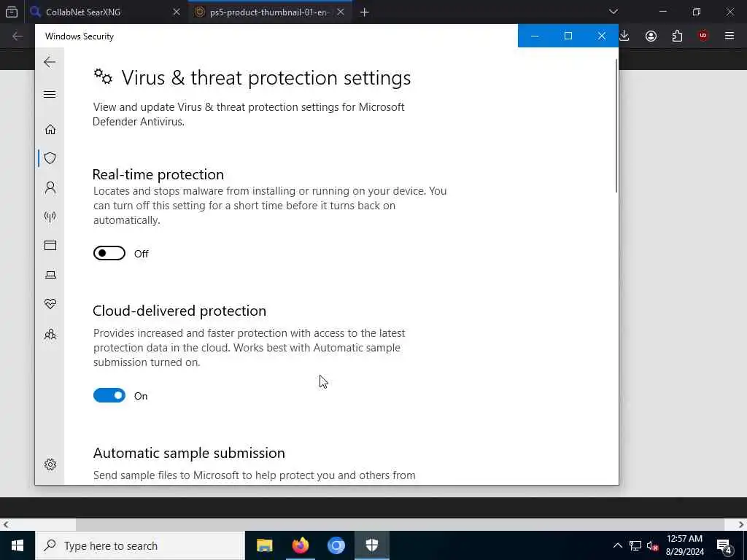Turn off Cloud-delivered protection toggle
This screenshot has height=560, width=747.
pos(109,395)
